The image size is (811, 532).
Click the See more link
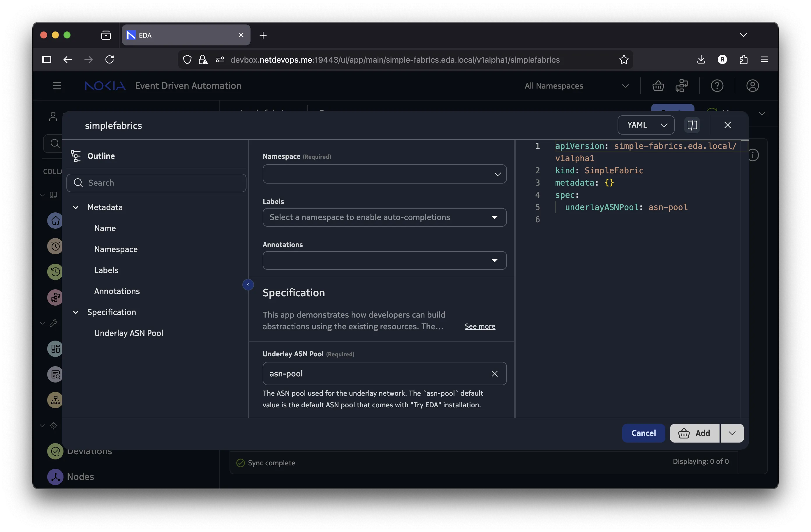(x=480, y=327)
